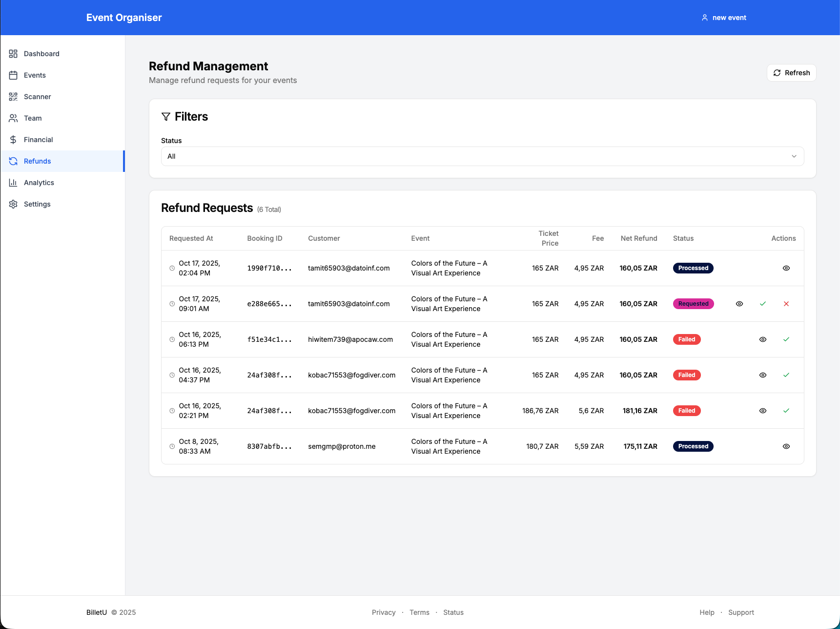The height and width of the screenshot is (629, 840).
Task: Click the Refresh button
Action: [791, 73]
